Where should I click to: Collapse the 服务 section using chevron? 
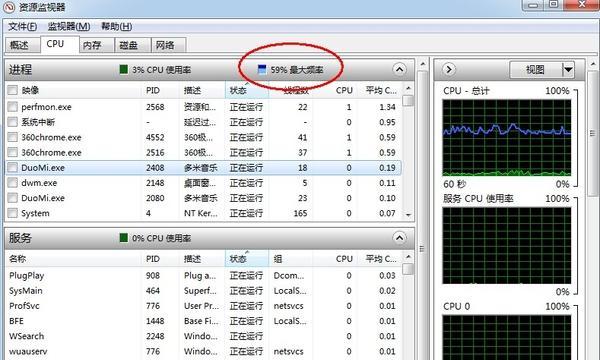tap(399, 238)
